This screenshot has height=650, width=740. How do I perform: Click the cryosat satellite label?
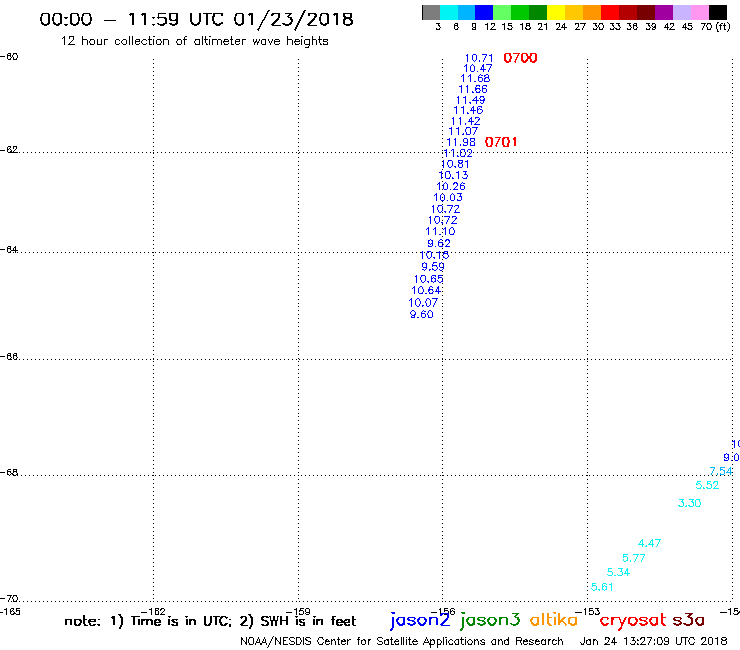(x=632, y=620)
